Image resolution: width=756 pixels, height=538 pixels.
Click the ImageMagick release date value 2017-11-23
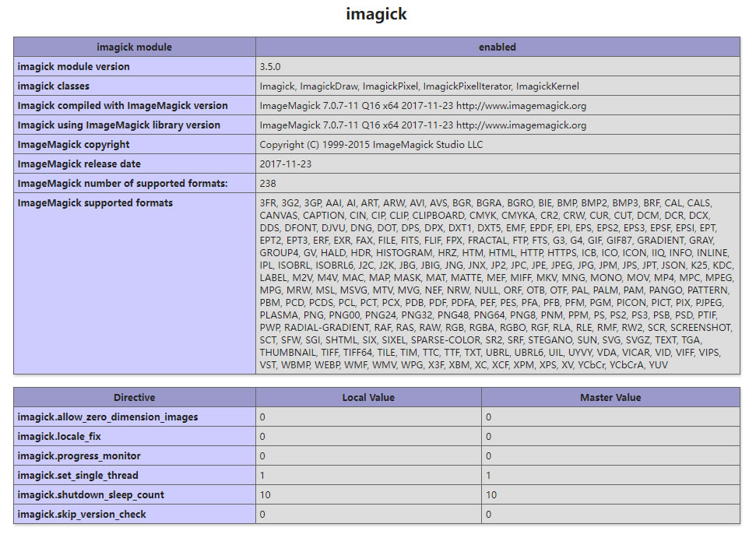click(x=285, y=164)
